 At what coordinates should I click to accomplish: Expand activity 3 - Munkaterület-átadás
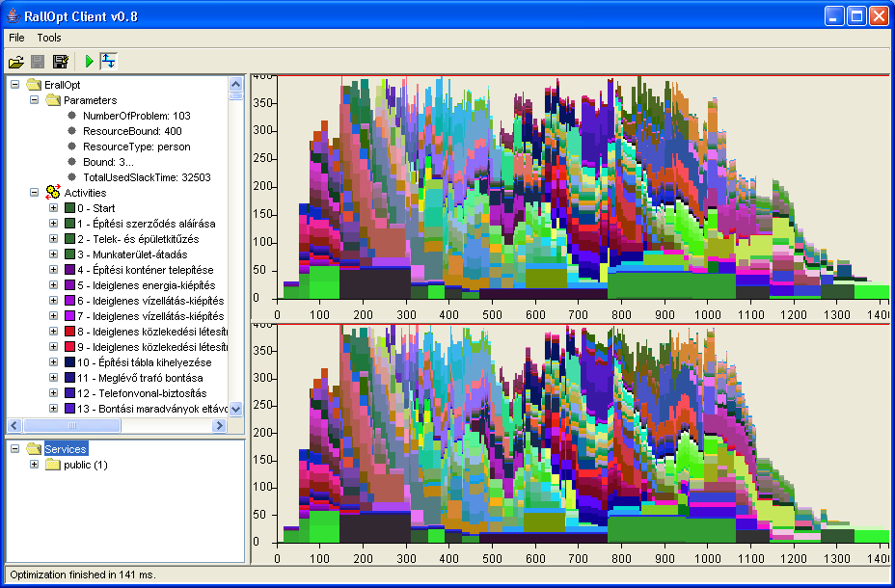[54, 254]
